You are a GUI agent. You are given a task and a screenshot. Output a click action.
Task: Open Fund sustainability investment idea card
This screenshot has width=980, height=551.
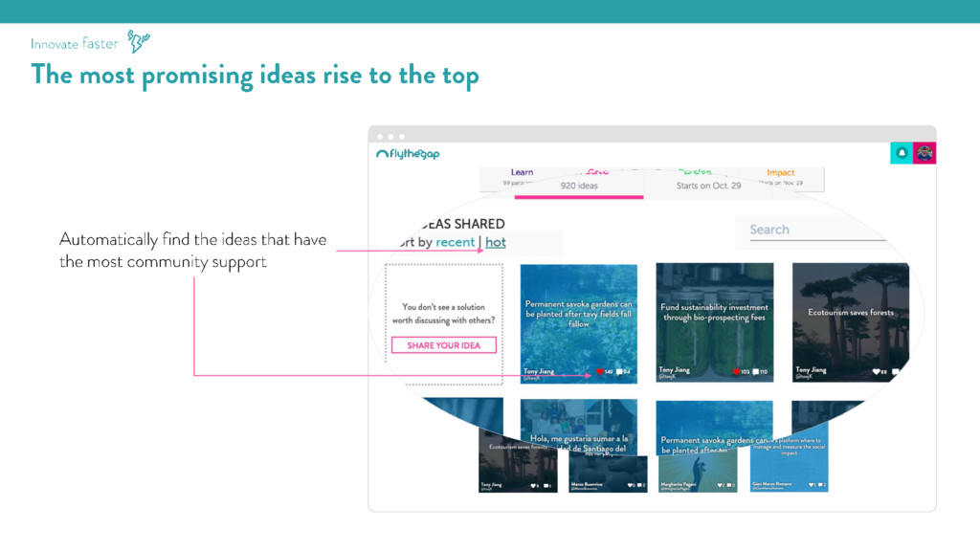714,322
